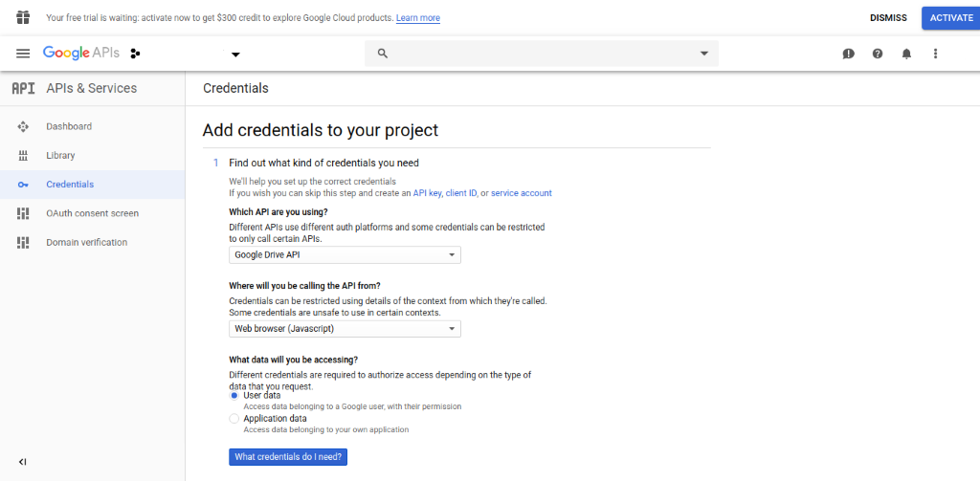Expand the search bar dropdown arrow
The height and width of the screenshot is (481, 980).
[x=704, y=54]
